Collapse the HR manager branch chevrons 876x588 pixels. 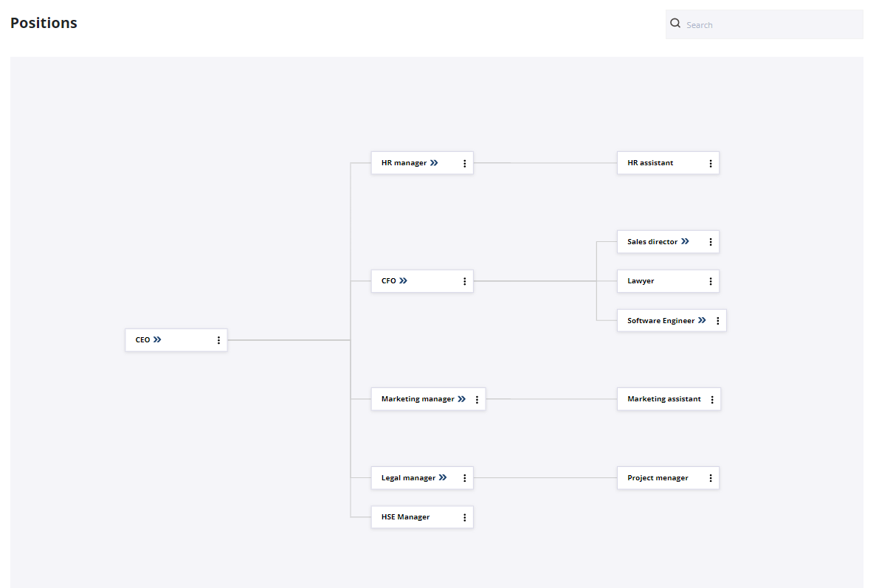pyautogui.click(x=434, y=163)
